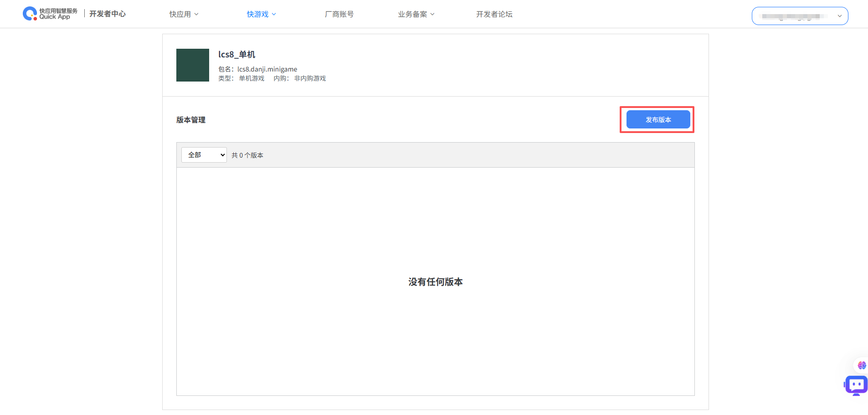Click the Quick App logo icon
Viewport: 868px width, 415px height.
30,14
